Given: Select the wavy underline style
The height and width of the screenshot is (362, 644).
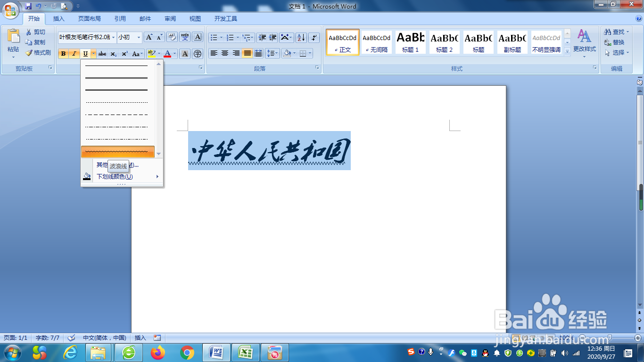Looking at the screenshot, I should pos(118,152).
